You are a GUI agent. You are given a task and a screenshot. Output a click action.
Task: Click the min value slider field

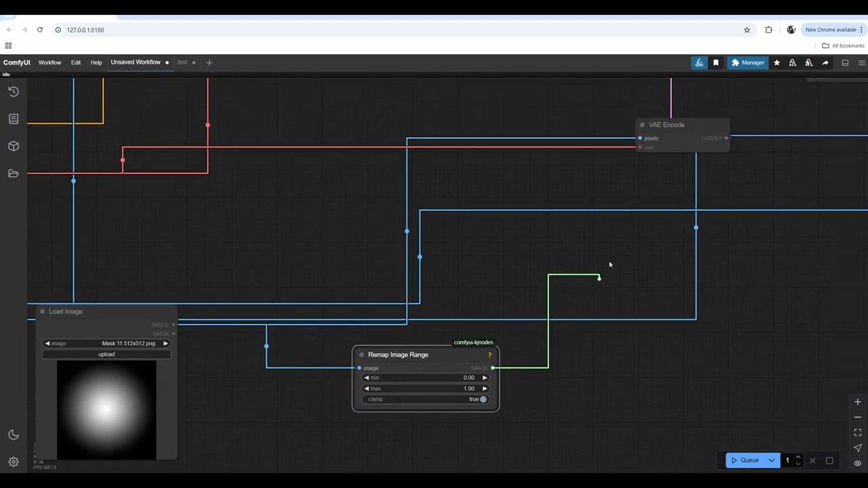(425, 378)
